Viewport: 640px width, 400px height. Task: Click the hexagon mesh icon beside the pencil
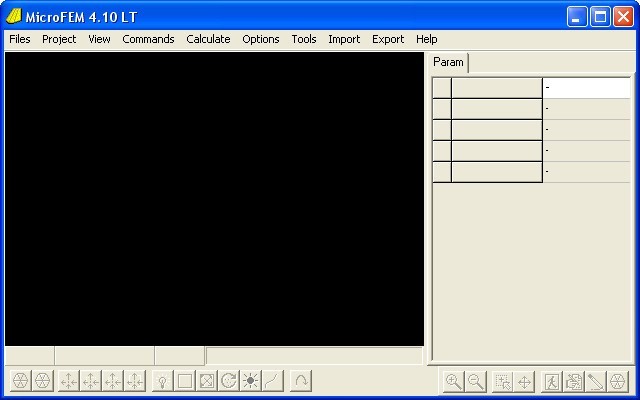[x=618, y=382]
